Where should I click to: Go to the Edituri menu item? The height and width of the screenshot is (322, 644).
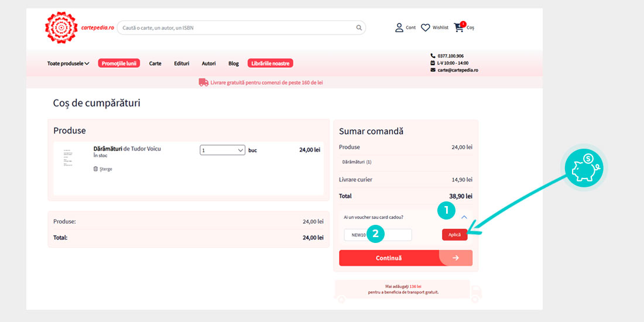tap(181, 63)
